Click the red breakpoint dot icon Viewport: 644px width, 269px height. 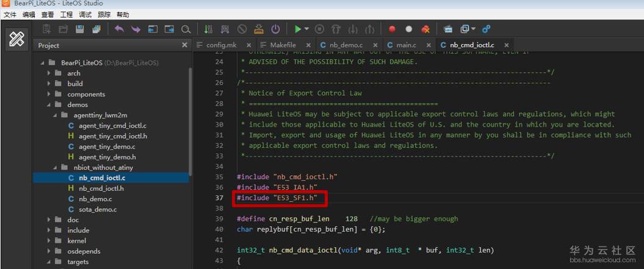[x=392, y=29]
